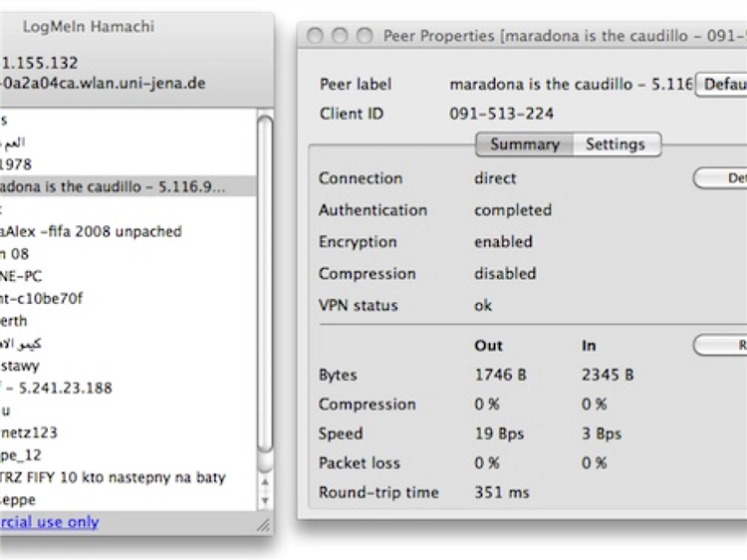This screenshot has width=747, height=560.
Task: Select the entry ending in '1978'
Action: point(127,164)
